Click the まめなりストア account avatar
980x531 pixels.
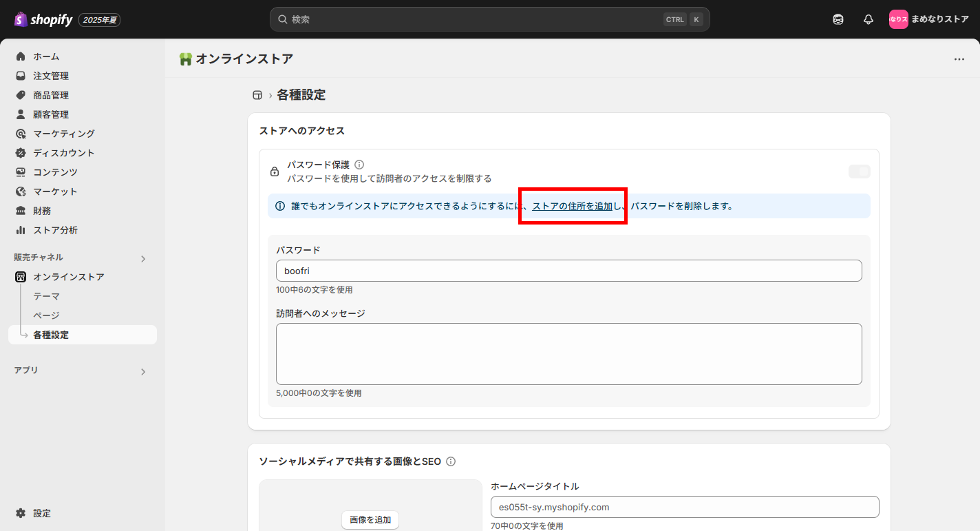click(898, 19)
